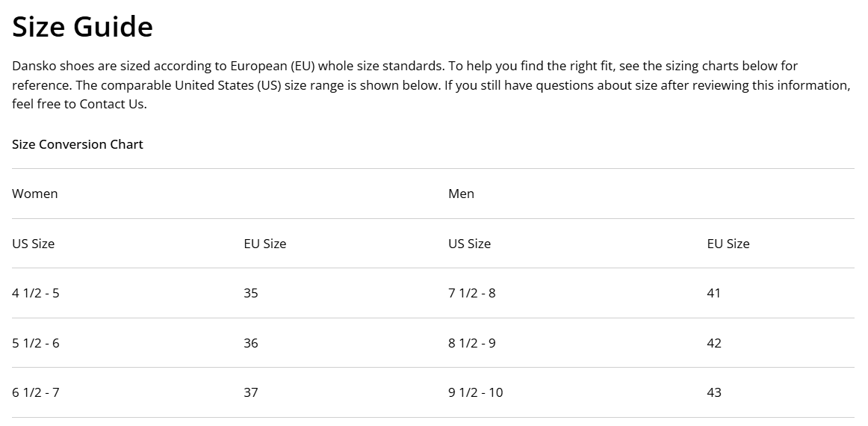Viewport: 868px width, 426px height.
Task: Pick the EU size 36 cell
Action: [251, 343]
